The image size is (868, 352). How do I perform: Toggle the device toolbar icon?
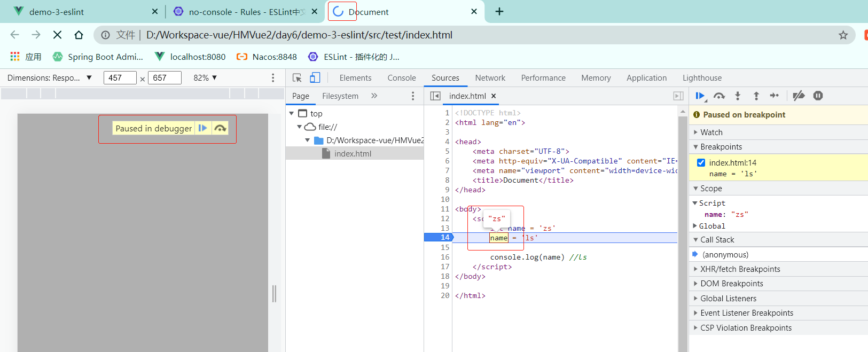(315, 78)
